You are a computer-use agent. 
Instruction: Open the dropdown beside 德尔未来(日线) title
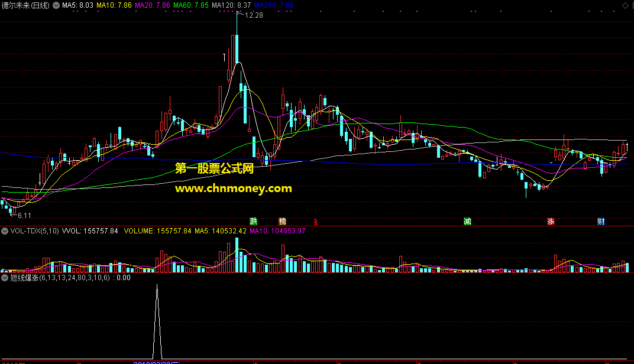click(56, 5)
